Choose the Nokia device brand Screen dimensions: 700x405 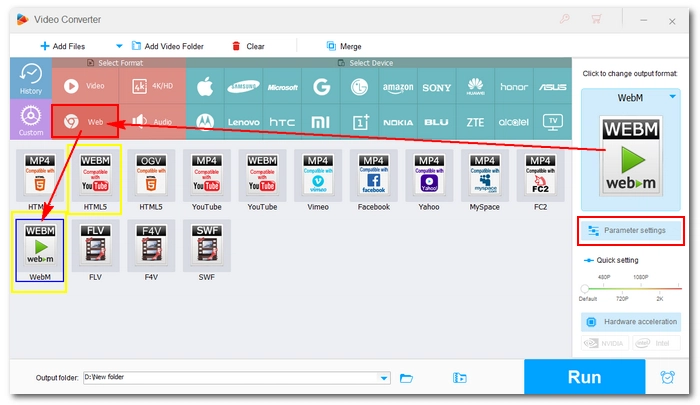click(398, 122)
